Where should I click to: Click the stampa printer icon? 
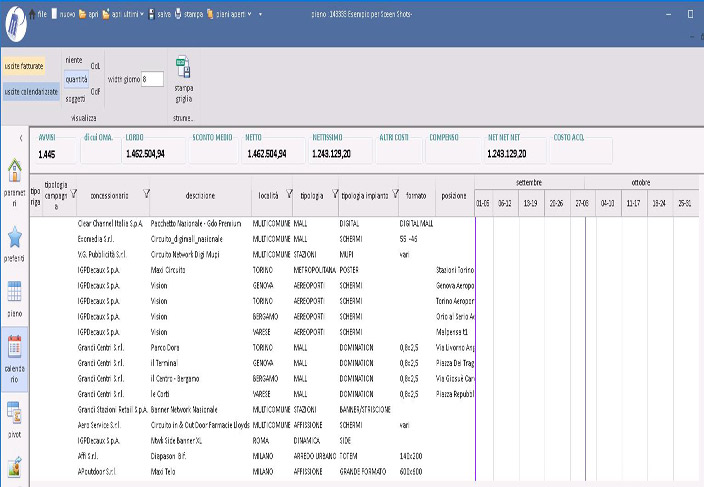[x=179, y=15]
